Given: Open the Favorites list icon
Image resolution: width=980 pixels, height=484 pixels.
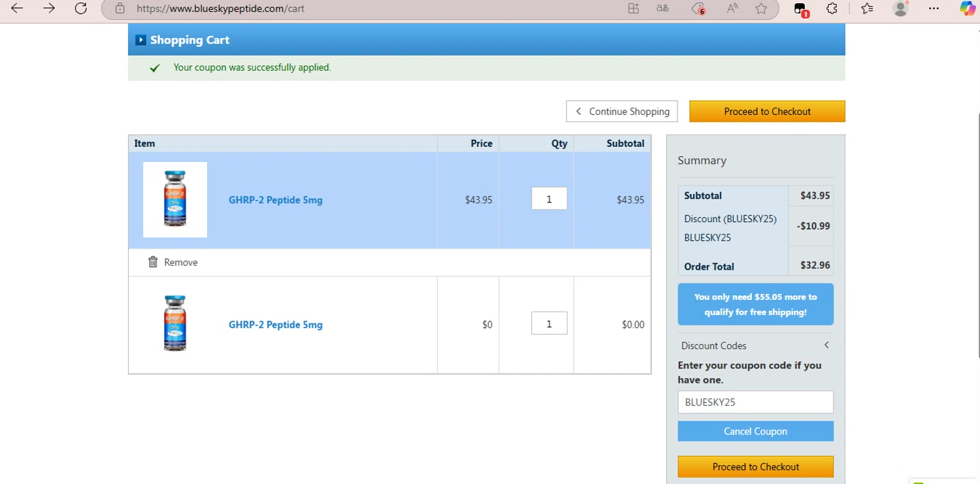Looking at the screenshot, I should 867,8.
